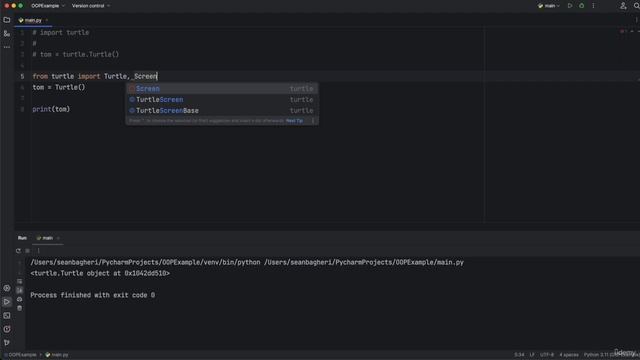Image resolution: width=640 pixels, height=360 pixels.
Task: Change the UTF-8 file encoding in status bar
Action: (x=547, y=355)
